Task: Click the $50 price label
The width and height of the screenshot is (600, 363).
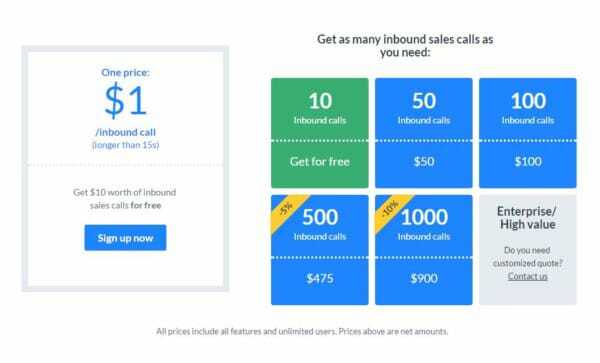Action: coord(424,161)
